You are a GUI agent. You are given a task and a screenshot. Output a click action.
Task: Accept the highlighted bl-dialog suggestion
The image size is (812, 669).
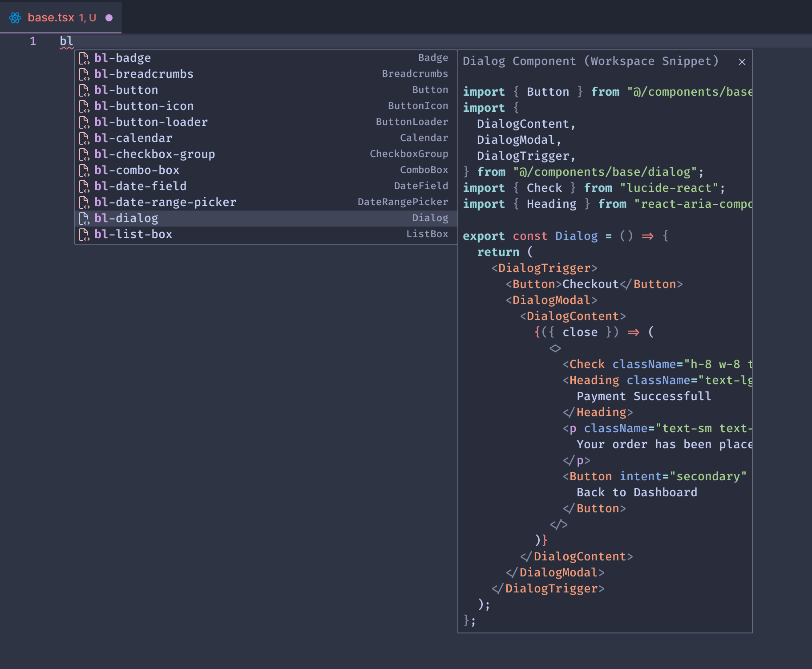[x=266, y=218]
